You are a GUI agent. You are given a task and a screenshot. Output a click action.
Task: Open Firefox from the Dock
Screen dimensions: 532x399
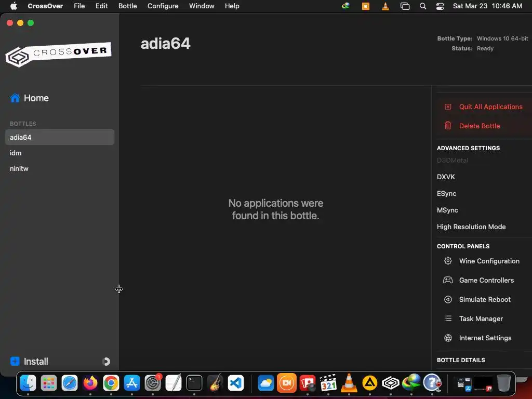90,383
